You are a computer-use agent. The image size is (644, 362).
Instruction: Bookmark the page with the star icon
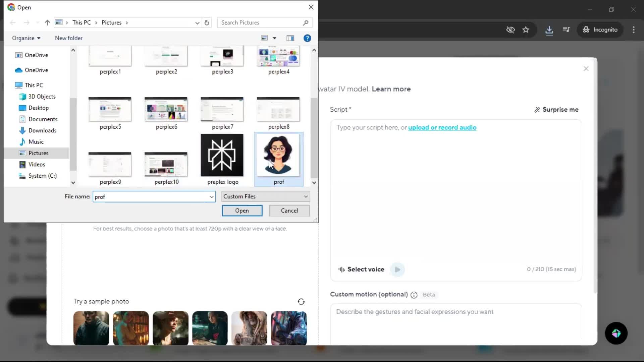point(526,30)
